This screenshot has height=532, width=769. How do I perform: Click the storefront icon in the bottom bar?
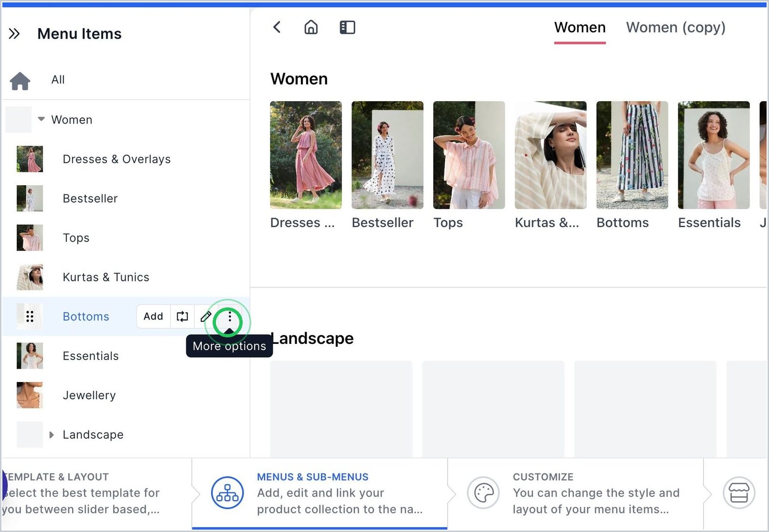point(739,493)
